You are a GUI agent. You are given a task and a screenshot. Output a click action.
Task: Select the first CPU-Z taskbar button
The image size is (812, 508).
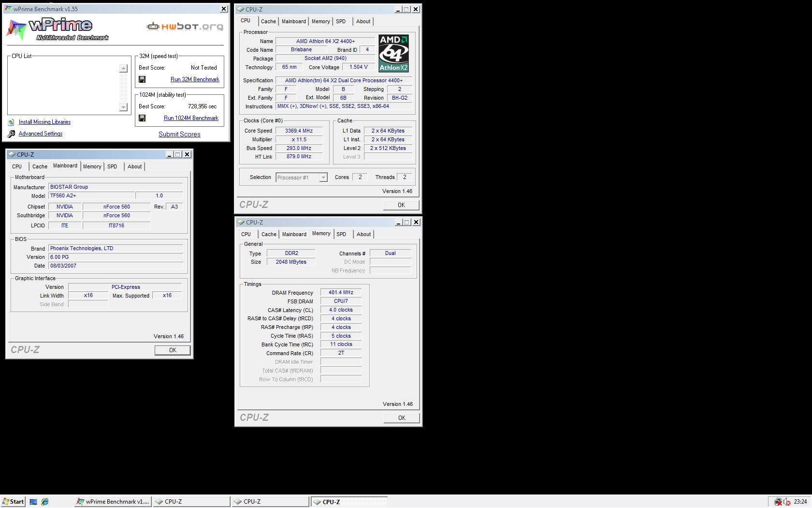tap(192, 502)
